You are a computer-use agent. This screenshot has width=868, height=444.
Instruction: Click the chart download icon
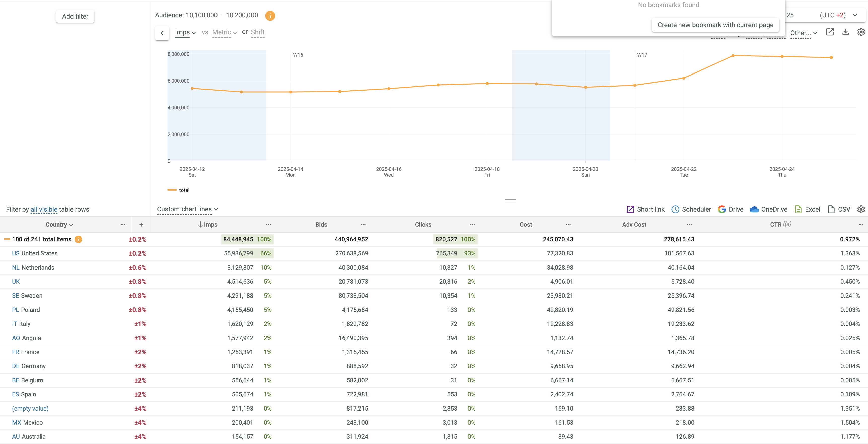pos(845,32)
